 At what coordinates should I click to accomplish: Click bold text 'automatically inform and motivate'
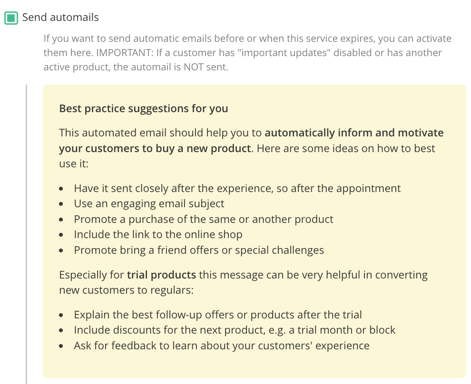(354, 133)
